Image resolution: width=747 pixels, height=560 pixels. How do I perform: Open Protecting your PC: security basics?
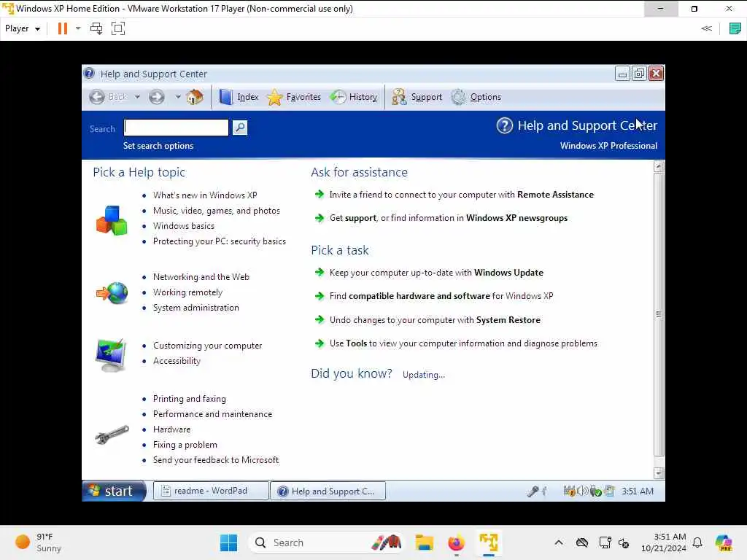pos(219,241)
